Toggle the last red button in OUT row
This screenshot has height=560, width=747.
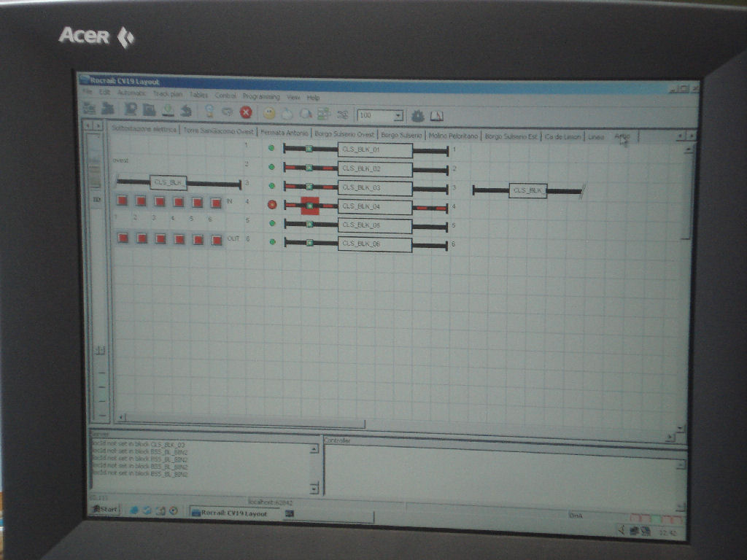217,239
